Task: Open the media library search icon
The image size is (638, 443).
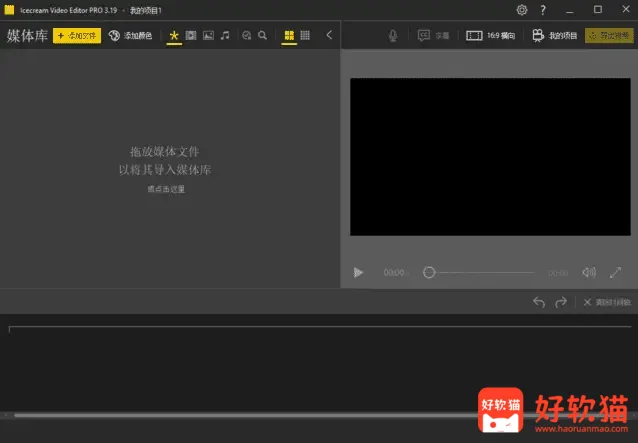Action: pos(263,35)
